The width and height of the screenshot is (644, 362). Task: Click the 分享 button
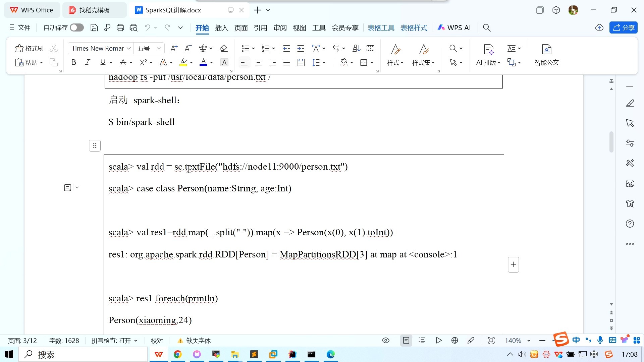click(623, 27)
